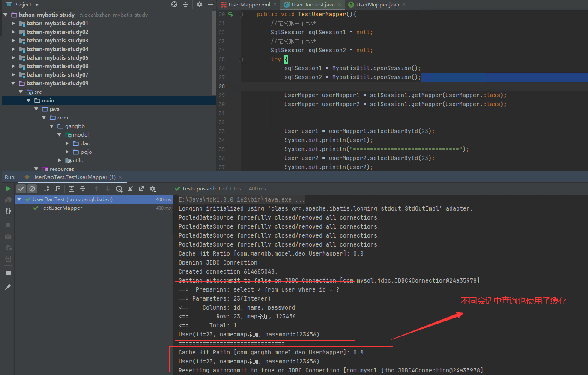Select the model package in the project tree
588x375 pixels.
pyautogui.click(x=81, y=134)
